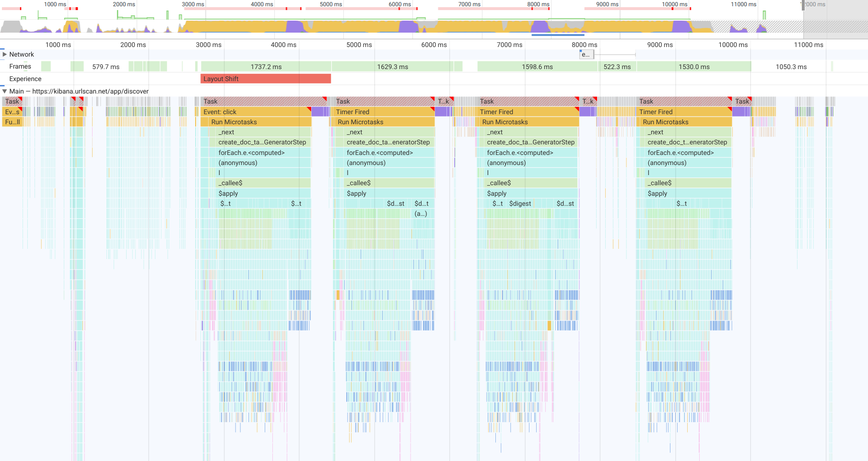Select Run Microtasks beneath "Event: click"
The width and height of the screenshot is (868, 461).
pos(260,122)
